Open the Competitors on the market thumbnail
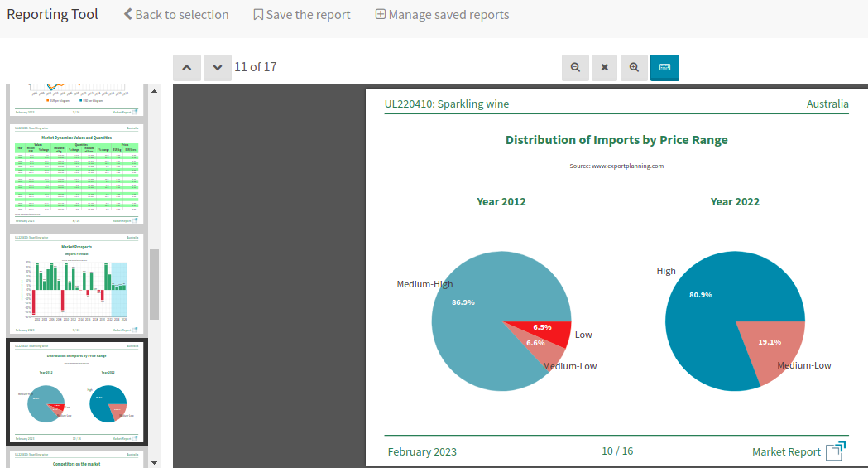 click(76, 459)
